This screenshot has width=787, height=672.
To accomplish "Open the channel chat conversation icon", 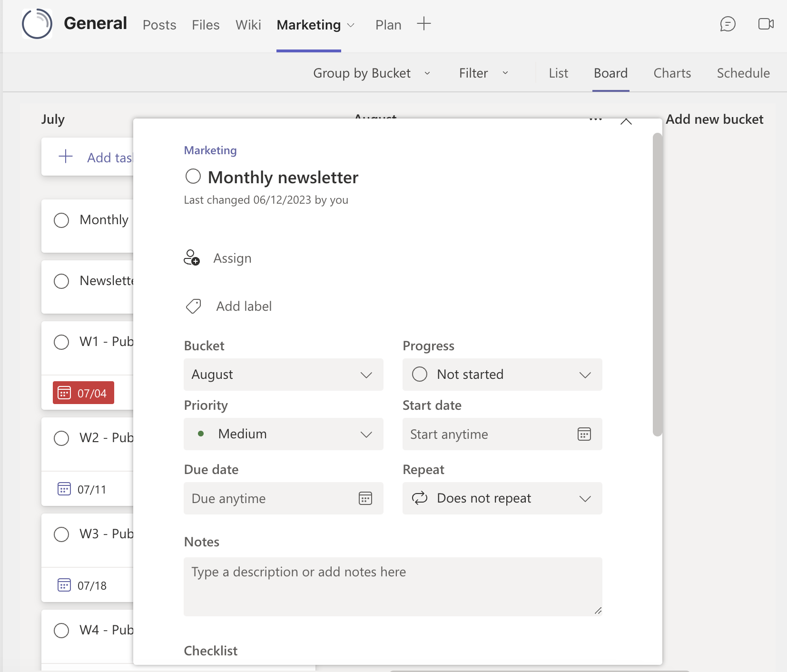I will point(728,24).
